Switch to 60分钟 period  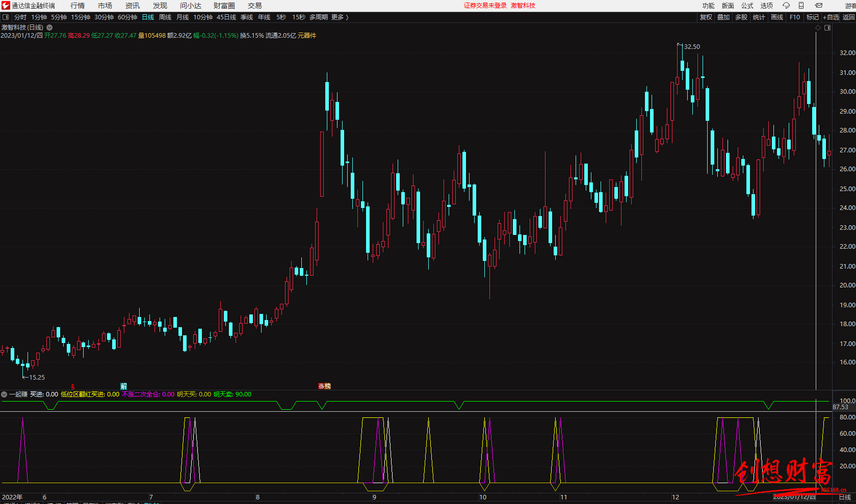point(127,17)
